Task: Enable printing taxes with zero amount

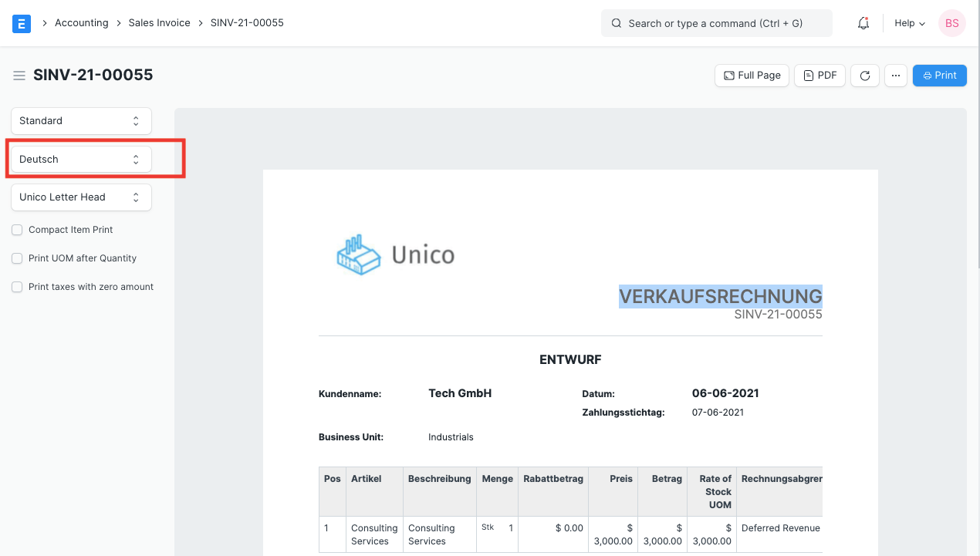Action: (16, 286)
